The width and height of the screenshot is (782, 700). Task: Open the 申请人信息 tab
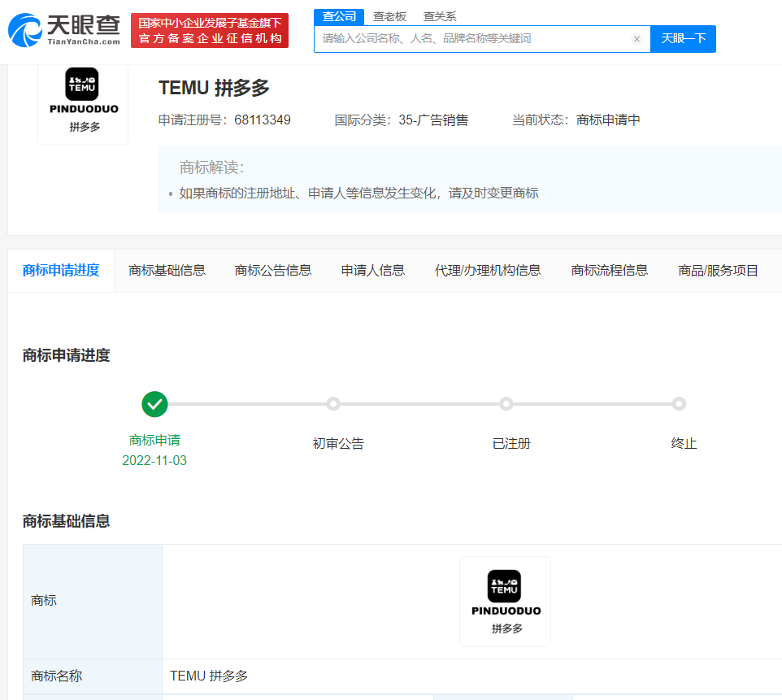coord(372,271)
